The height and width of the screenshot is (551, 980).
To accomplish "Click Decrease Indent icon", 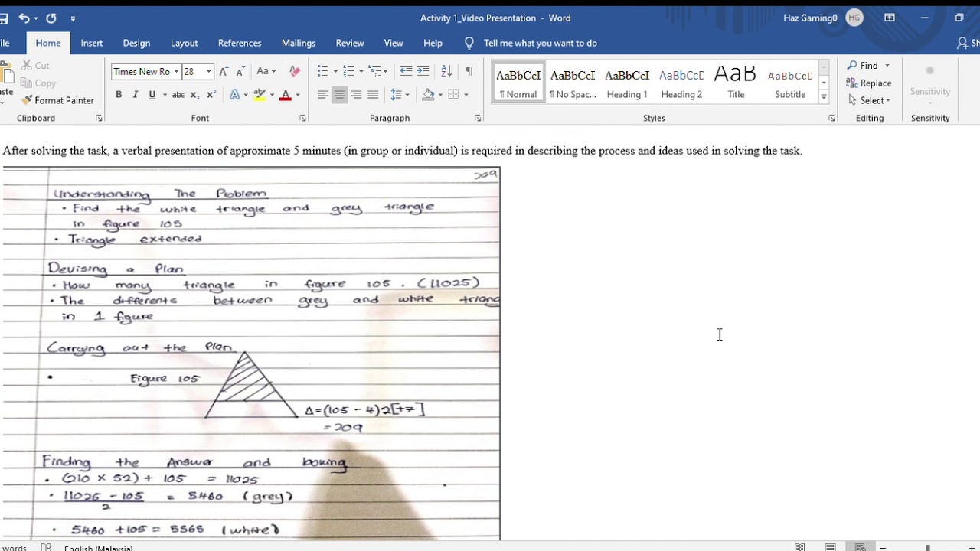I will point(406,71).
